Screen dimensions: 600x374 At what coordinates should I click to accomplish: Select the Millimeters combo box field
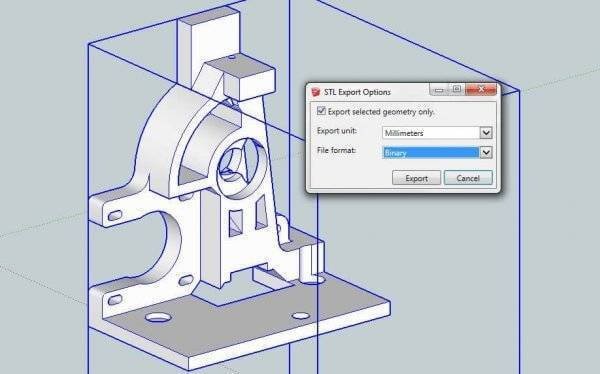click(x=437, y=133)
